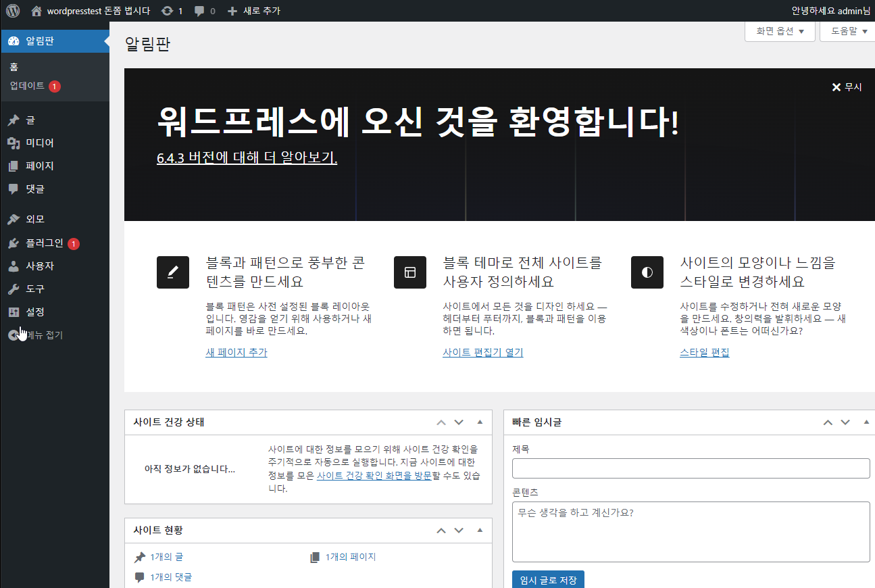Image resolution: width=875 pixels, height=588 pixels.
Task: Click the 알림판 dashboard gauge icon
Action: [13, 41]
